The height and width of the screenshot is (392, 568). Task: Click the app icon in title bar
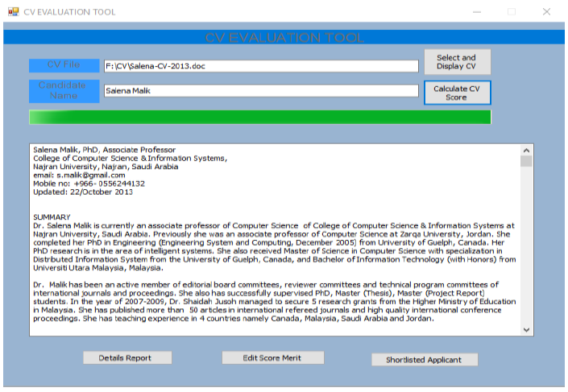[14, 11]
